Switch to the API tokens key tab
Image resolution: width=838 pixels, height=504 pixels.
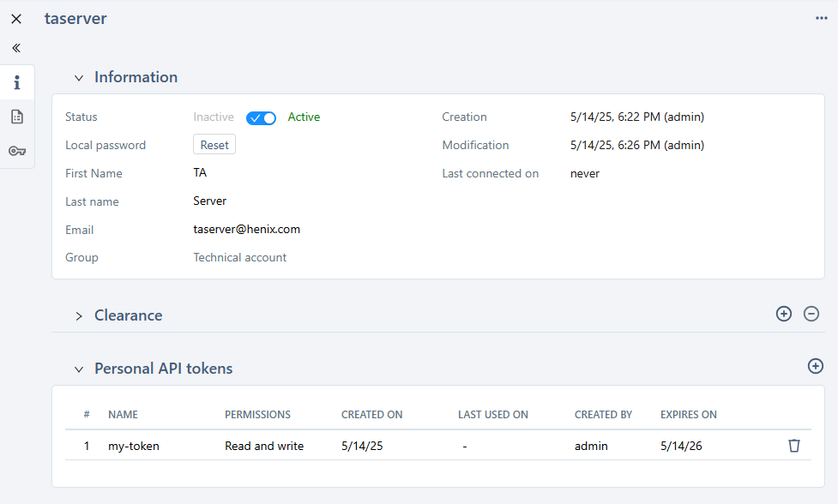pos(16,151)
